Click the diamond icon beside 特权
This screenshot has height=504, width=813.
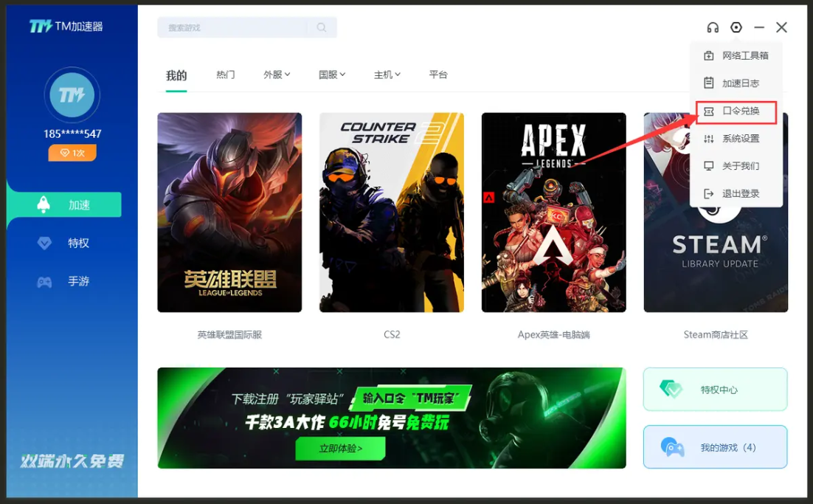(x=44, y=243)
